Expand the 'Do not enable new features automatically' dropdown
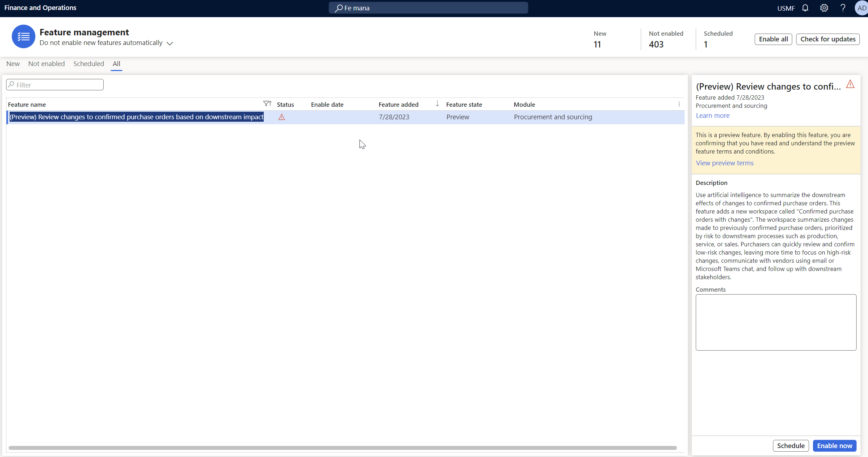The image size is (868, 457). (170, 43)
